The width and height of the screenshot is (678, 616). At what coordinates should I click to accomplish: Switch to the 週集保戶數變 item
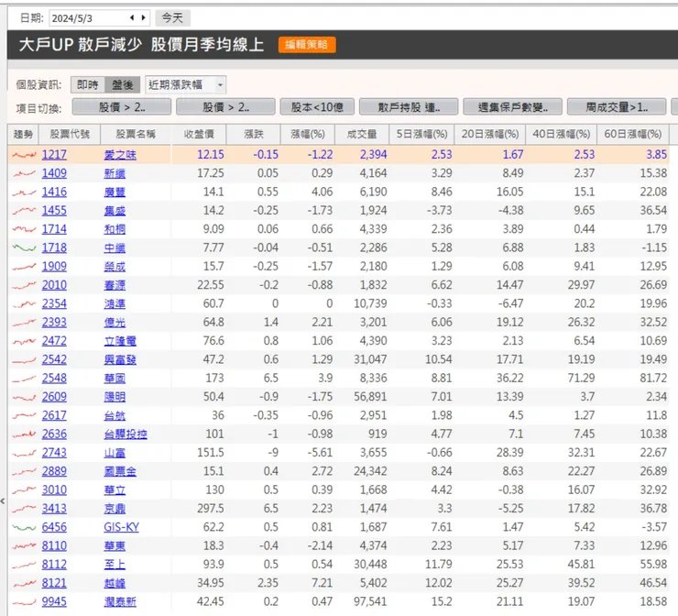pos(512,107)
